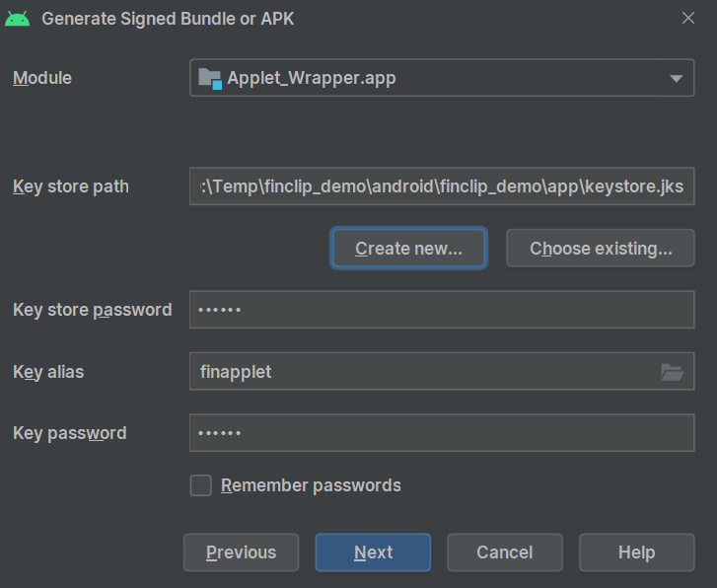The image size is (717, 588).
Task: Browse key aliases via the folder icon
Action: coord(672,372)
